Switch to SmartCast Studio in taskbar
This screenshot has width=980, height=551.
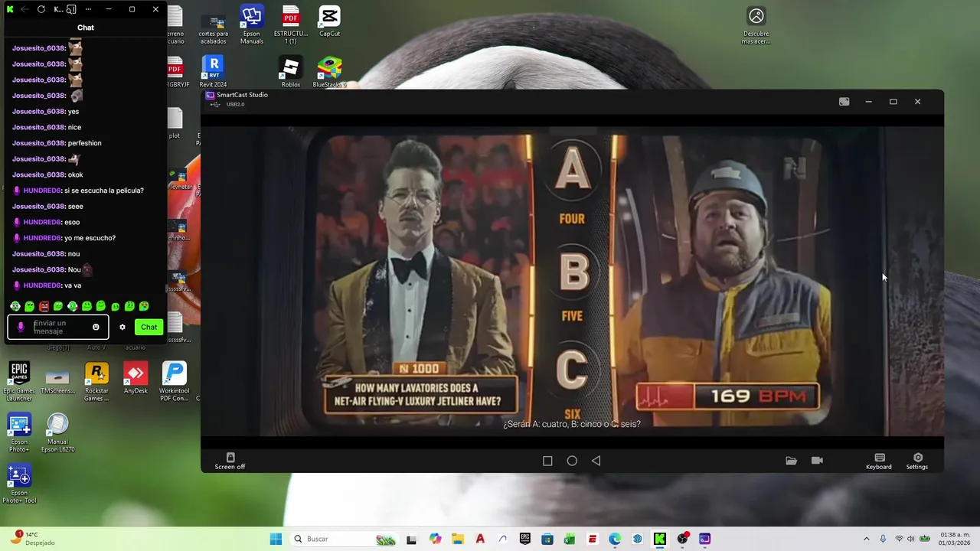704,539
